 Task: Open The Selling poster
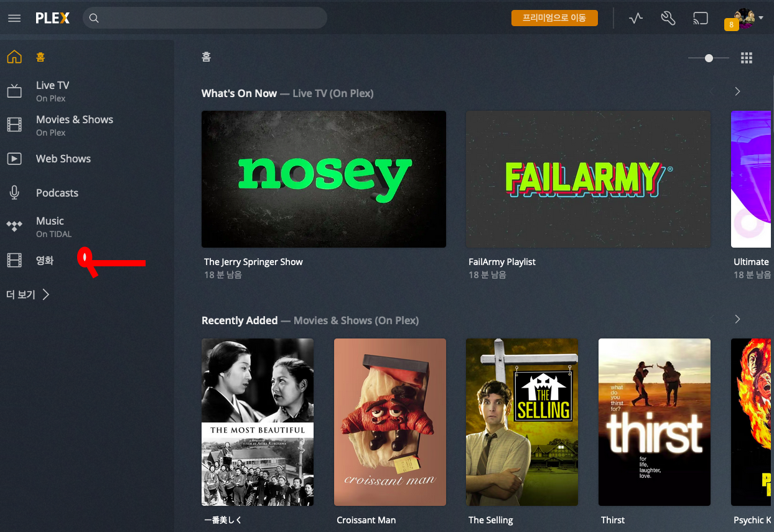522,422
